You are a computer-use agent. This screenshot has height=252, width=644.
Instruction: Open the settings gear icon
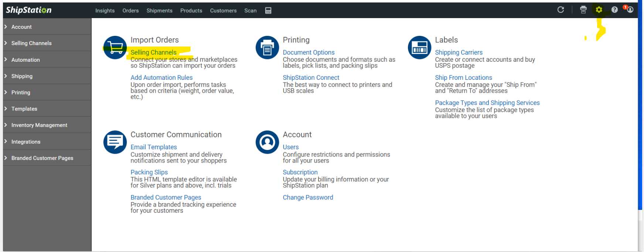(599, 10)
